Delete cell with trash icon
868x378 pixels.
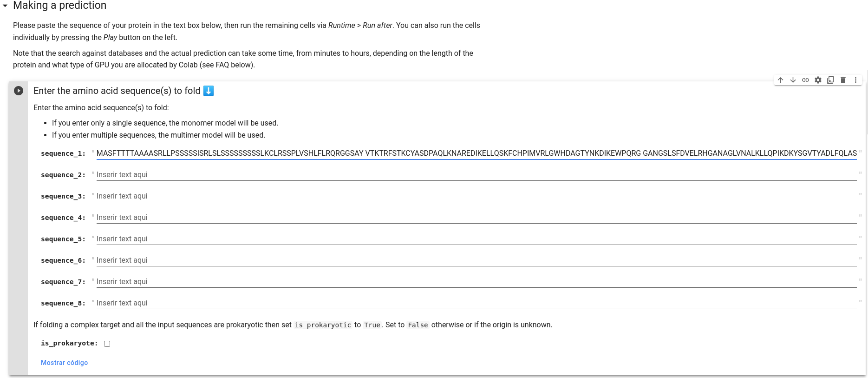click(843, 80)
